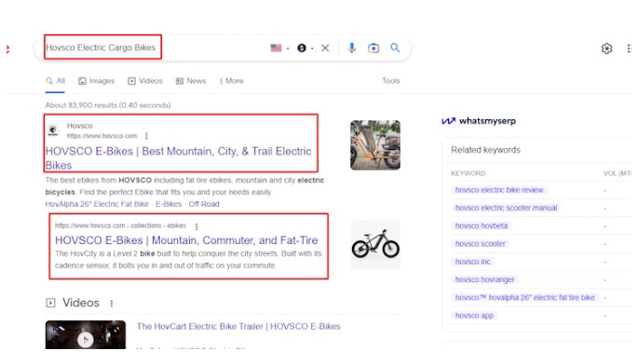Click the KEYWORD column header
Screen dimensions: 638x364
click(x=468, y=173)
